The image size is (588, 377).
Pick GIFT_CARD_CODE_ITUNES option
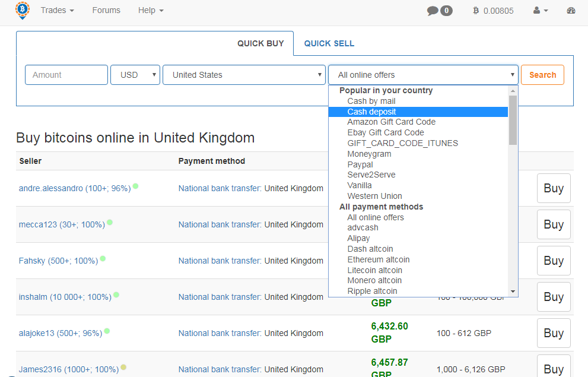point(418,143)
